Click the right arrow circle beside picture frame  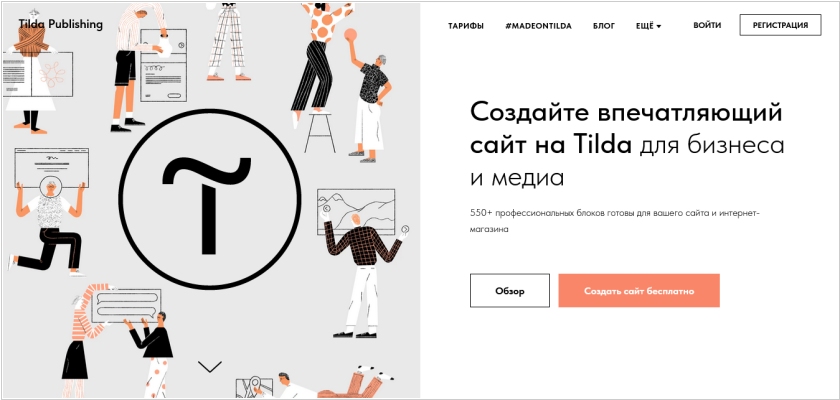click(x=406, y=229)
